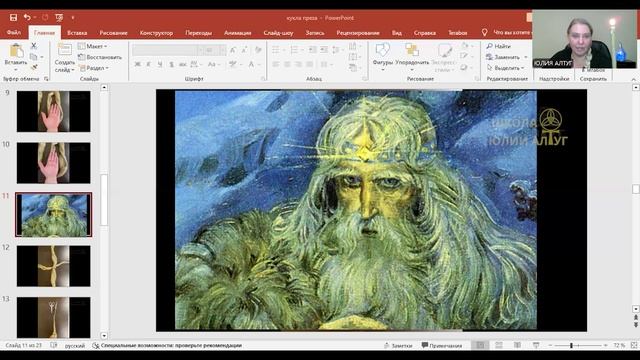Switch to the Справка ribbon tab
This screenshot has height=360, width=640.
pyautogui.click(x=424, y=33)
